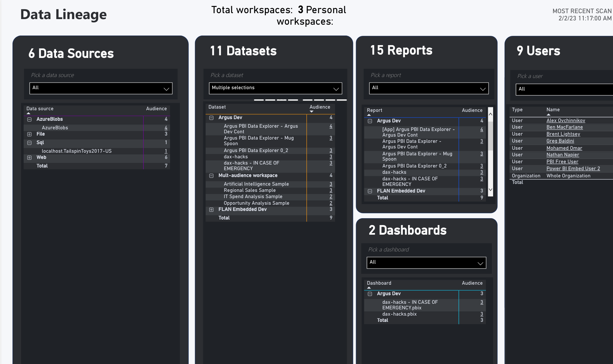Click the Total row in Datasets table
This screenshot has width=613, height=364.
tap(270, 218)
